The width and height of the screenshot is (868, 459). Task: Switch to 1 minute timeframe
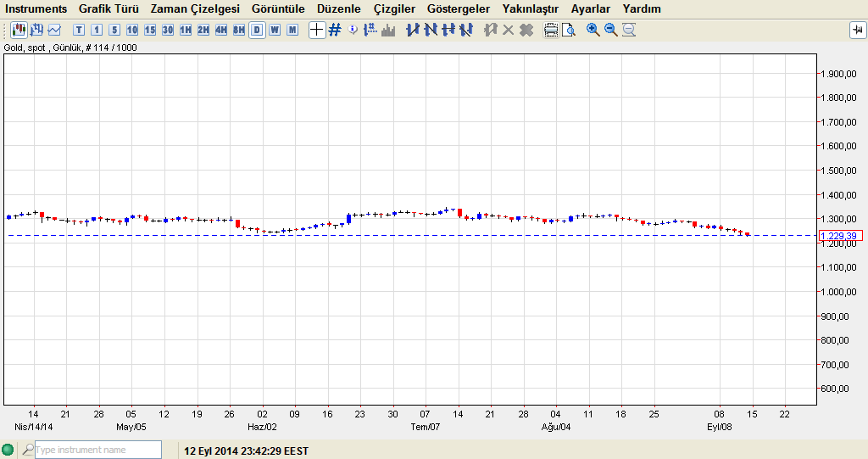(97, 30)
